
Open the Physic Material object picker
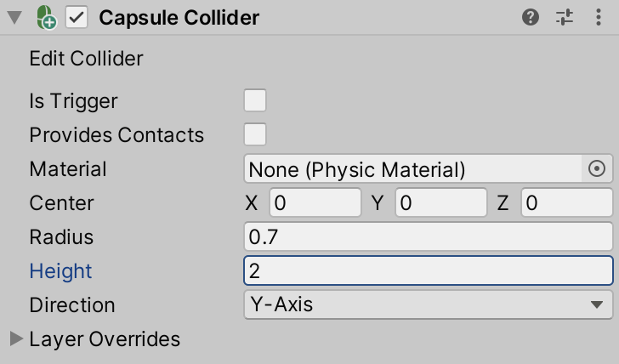coord(597,169)
